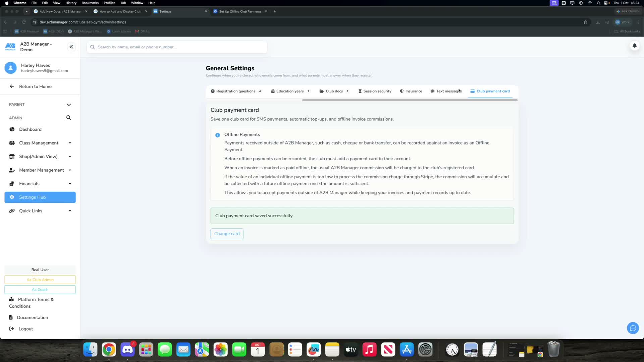
Task: Click the Settings Hub gear icon
Action: click(x=12, y=197)
